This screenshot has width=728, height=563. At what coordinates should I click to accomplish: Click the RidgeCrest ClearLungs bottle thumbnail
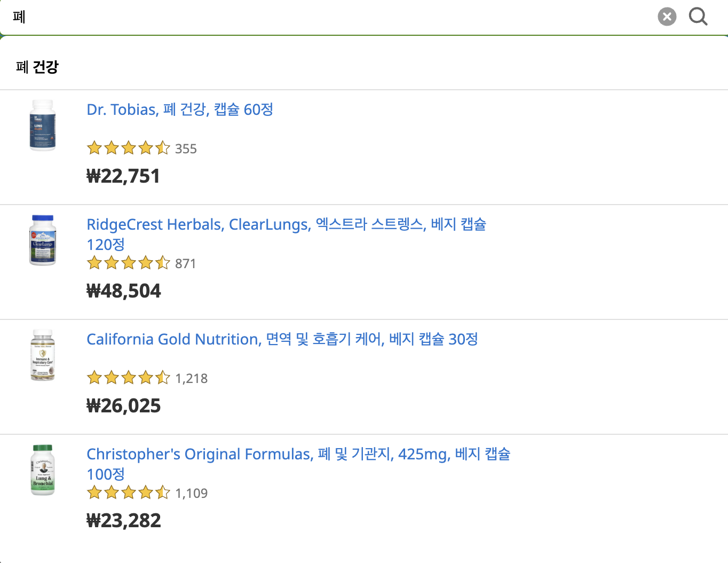[x=43, y=240]
